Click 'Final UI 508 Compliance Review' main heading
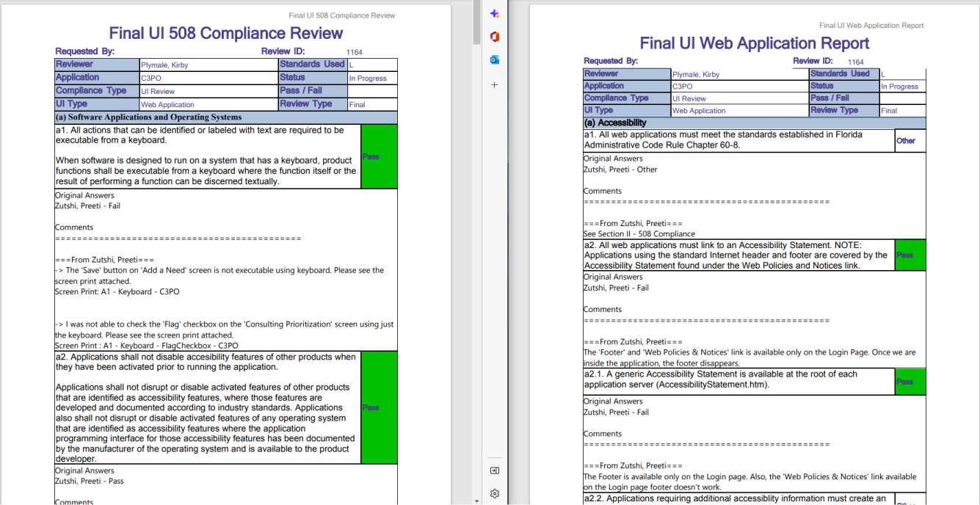This screenshot has height=505, width=980. (x=225, y=34)
